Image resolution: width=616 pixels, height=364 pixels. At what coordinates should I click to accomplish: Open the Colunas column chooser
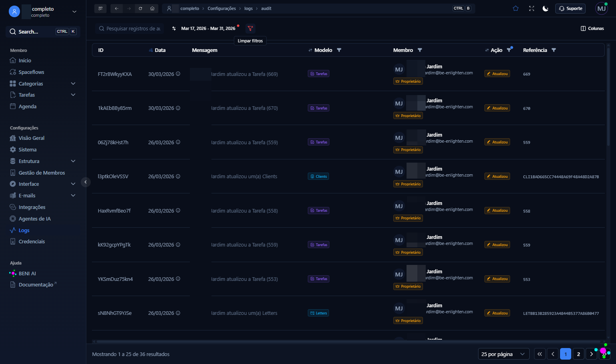[592, 28]
